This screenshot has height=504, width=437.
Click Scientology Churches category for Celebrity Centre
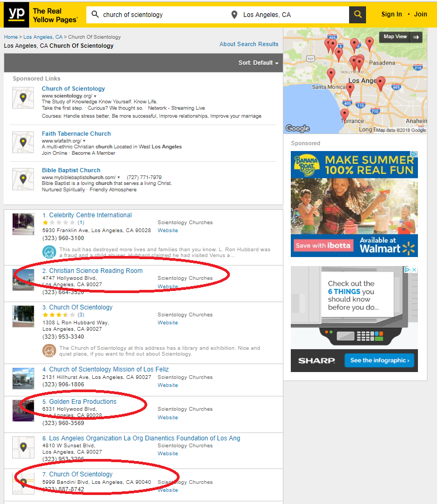click(185, 223)
